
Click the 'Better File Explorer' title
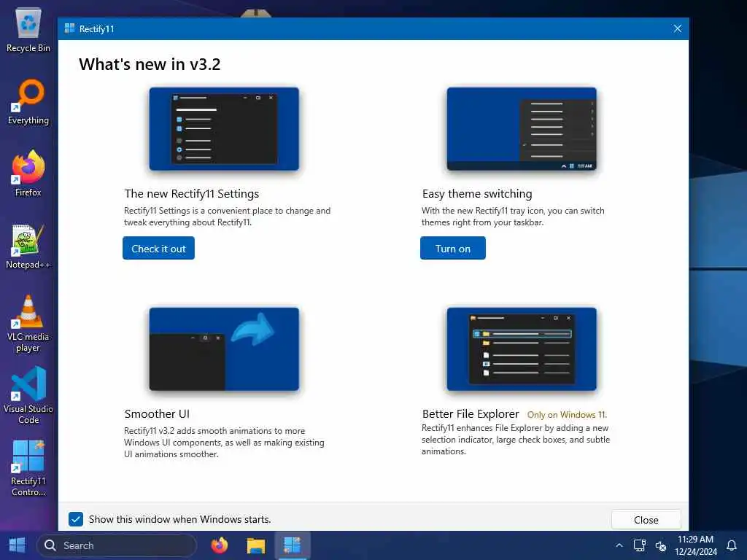(x=471, y=414)
